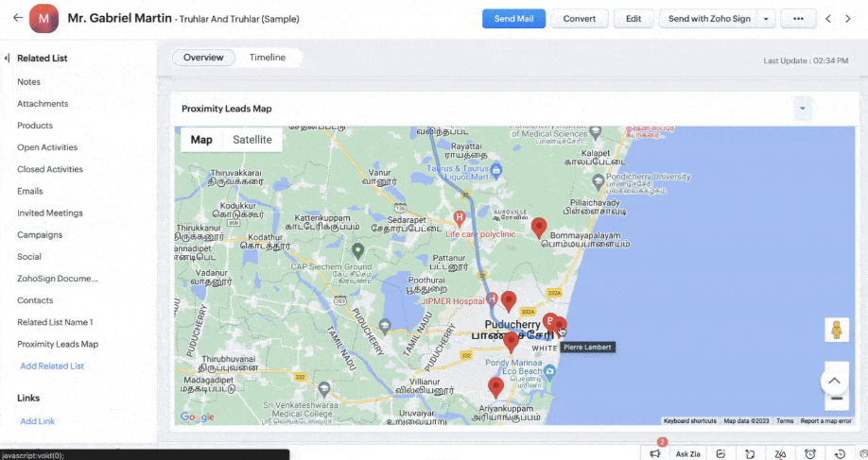Click Report a map error link
868x460 pixels.
[826, 420]
